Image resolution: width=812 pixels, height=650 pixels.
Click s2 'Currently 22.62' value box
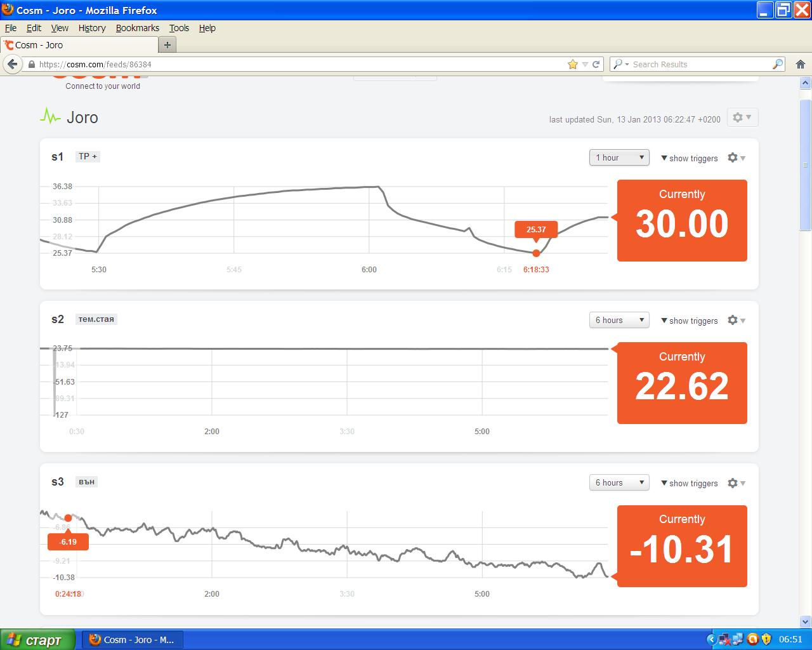pos(682,383)
